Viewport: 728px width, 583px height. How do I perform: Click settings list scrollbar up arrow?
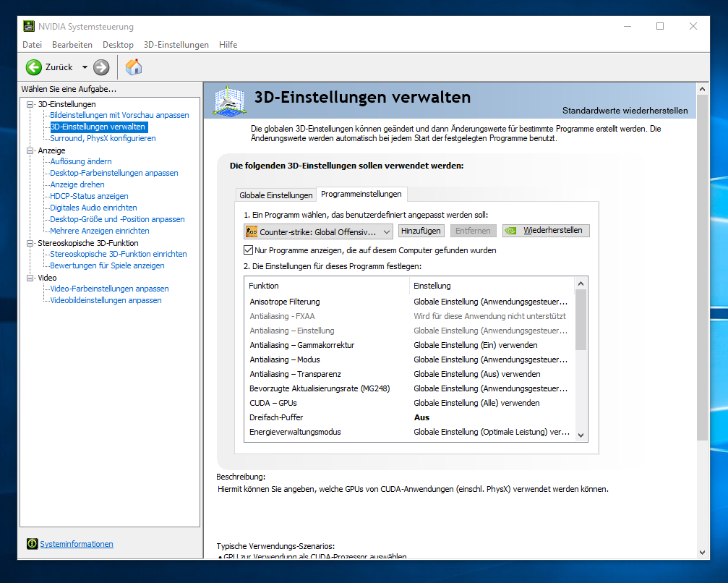[581, 284]
